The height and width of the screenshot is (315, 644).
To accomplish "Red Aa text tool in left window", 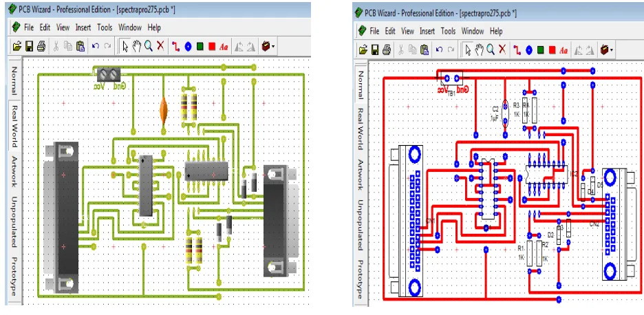I will click(x=224, y=47).
